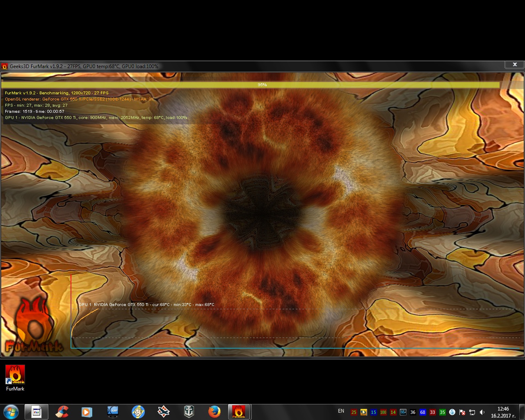This screenshot has width=525, height=420.
Task: Launch Windows Media Player from taskbar
Action: tap(87, 411)
